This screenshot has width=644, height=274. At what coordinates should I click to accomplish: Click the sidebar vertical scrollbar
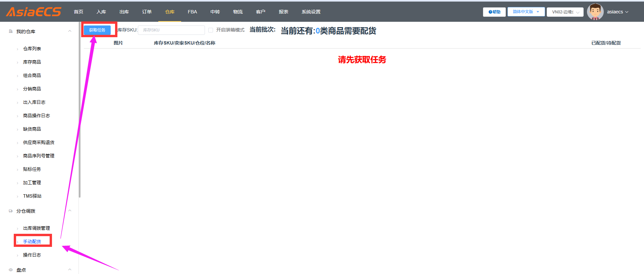click(x=79, y=110)
